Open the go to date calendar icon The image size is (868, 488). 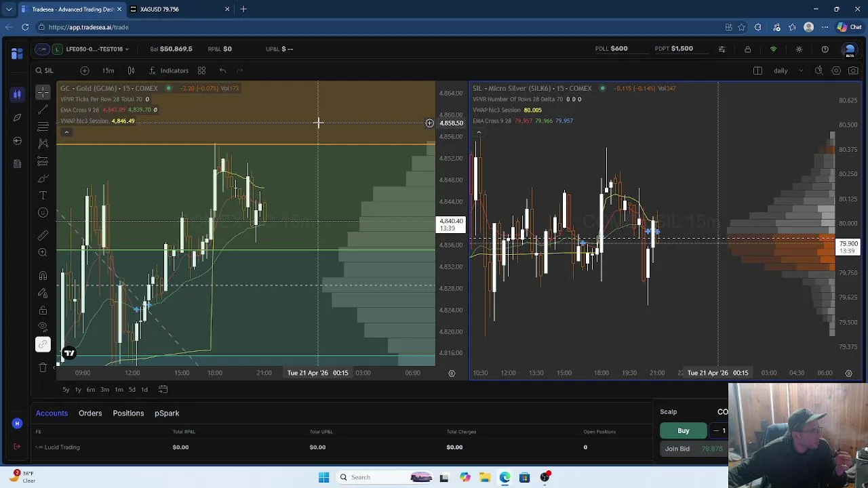coord(163,390)
